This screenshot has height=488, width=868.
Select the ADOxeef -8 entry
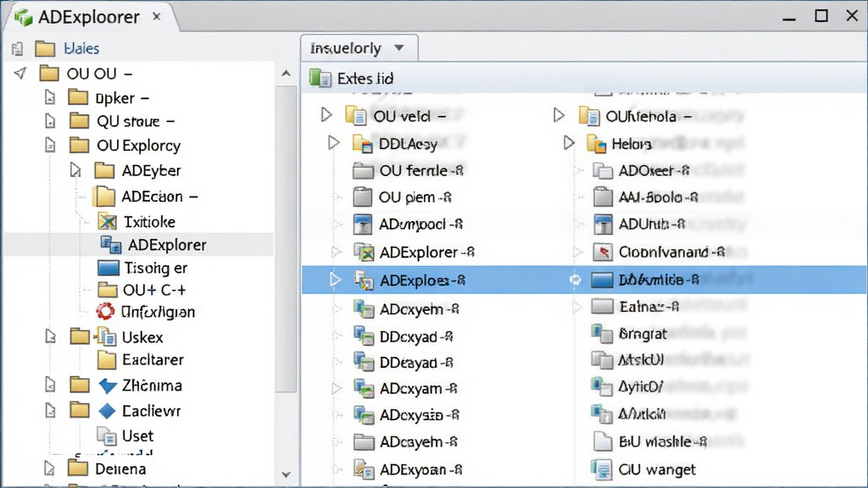pyautogui.click(x=641, y=170)
